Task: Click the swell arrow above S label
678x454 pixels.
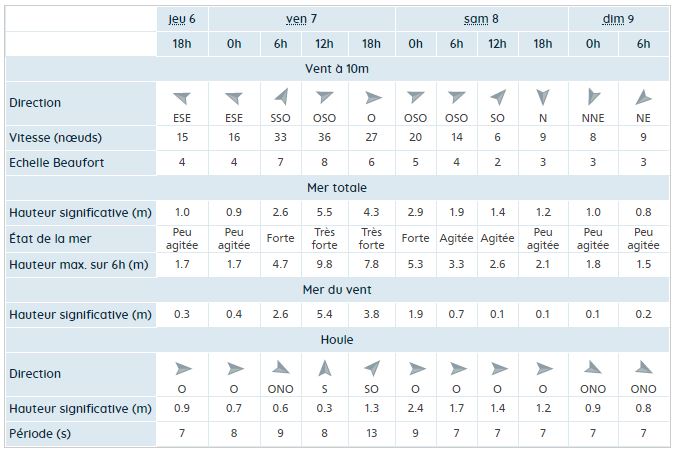Action: tap(324, 368)
